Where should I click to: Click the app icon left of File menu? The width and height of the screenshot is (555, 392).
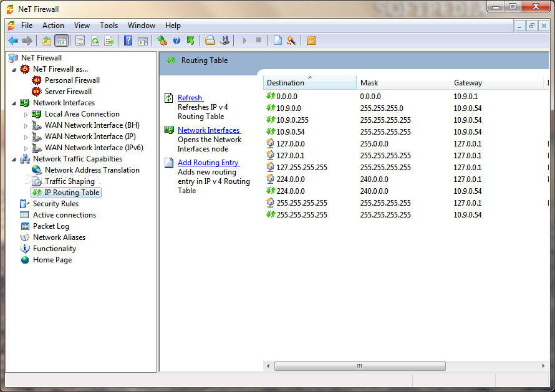[11, 25]
